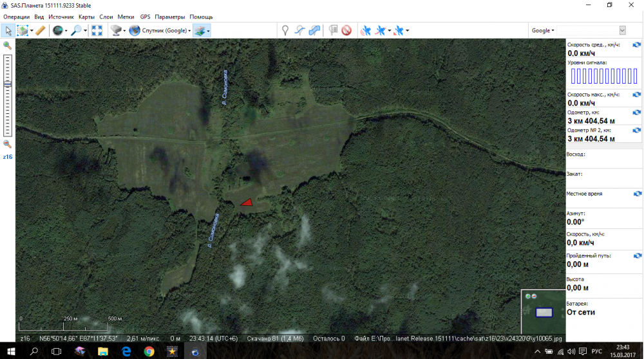Reset the Odometer No. 2 counter

pyautogui.click(x=636, y=130)
